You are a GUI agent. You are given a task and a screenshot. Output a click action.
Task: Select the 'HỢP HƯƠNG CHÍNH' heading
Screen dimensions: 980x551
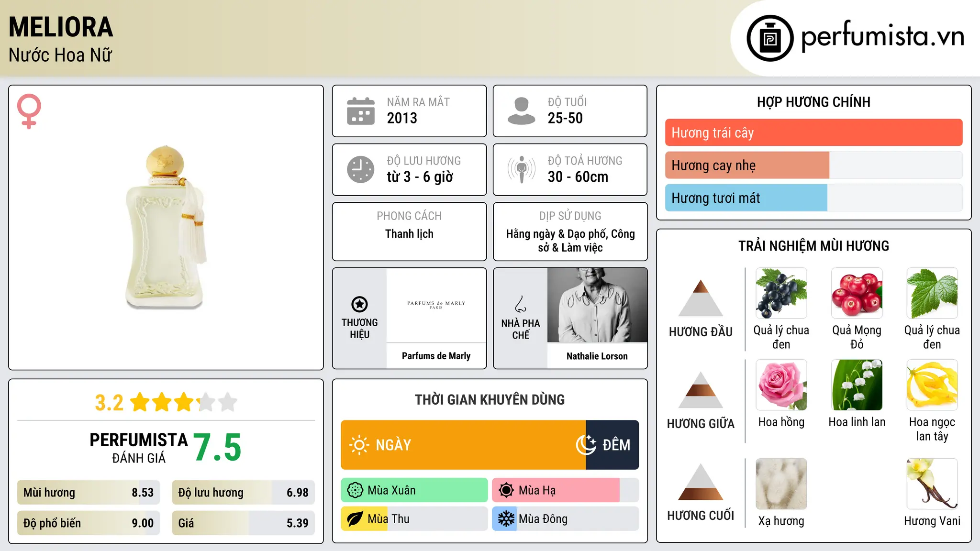(x=813, y=102)
